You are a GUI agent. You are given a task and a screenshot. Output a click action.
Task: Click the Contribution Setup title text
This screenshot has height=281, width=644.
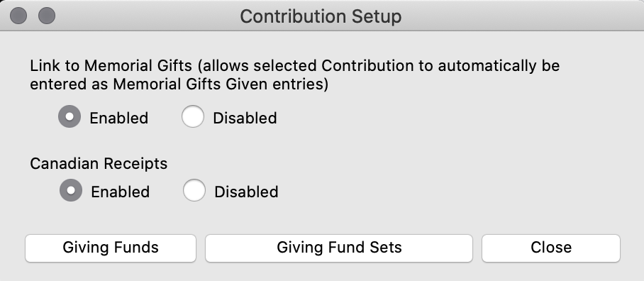coord(321,16)
